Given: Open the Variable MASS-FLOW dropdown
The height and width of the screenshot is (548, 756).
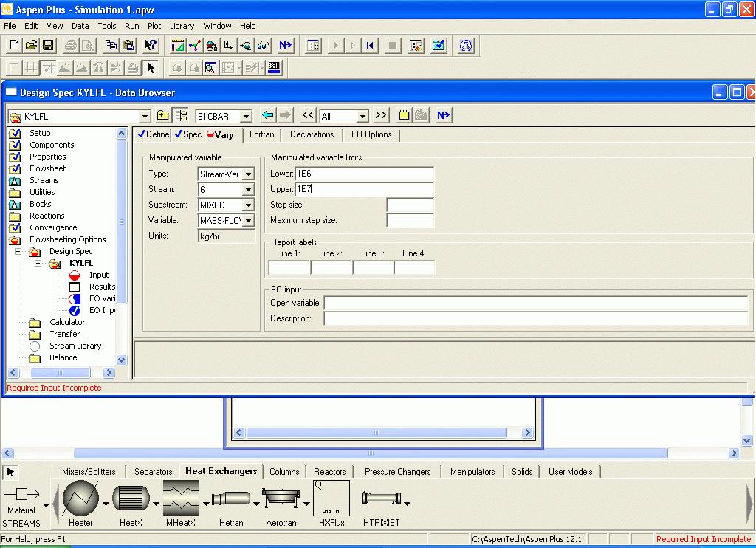Looking at the screenshot, I should (x=248, y=220).
